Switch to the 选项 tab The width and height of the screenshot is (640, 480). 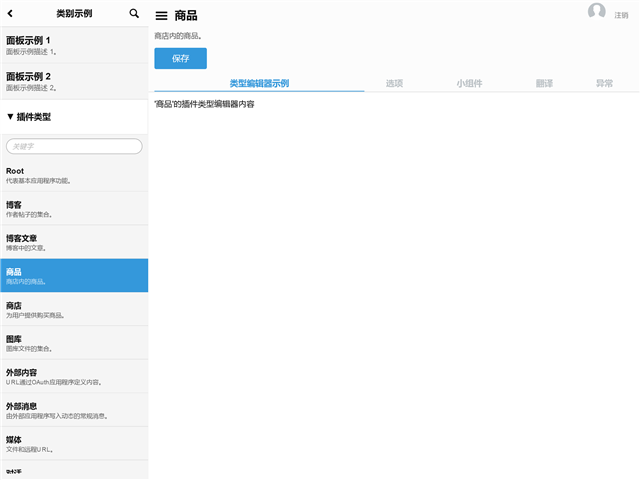[x=394, y=84]
